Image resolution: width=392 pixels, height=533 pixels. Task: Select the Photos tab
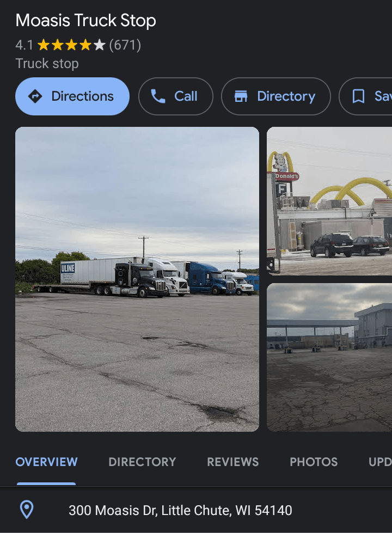coord(314,462)
